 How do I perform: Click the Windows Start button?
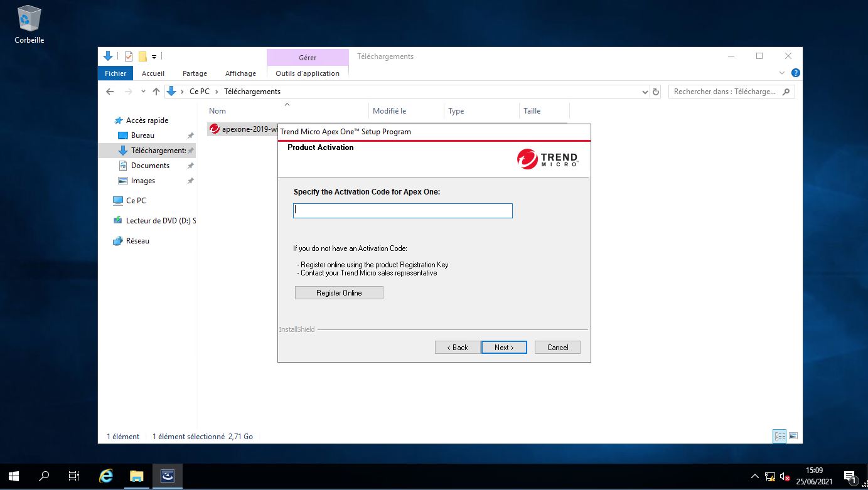tap(13, 476)
